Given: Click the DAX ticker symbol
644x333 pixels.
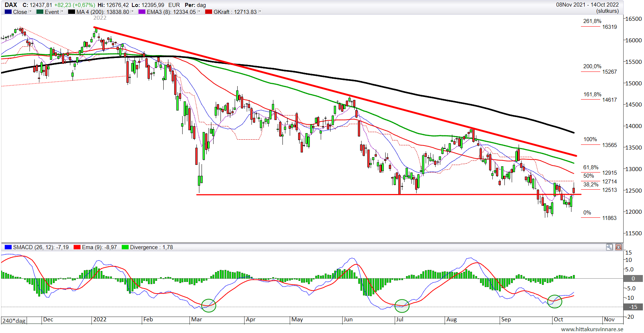Looking at the screenshot, I should pos(11,5).
